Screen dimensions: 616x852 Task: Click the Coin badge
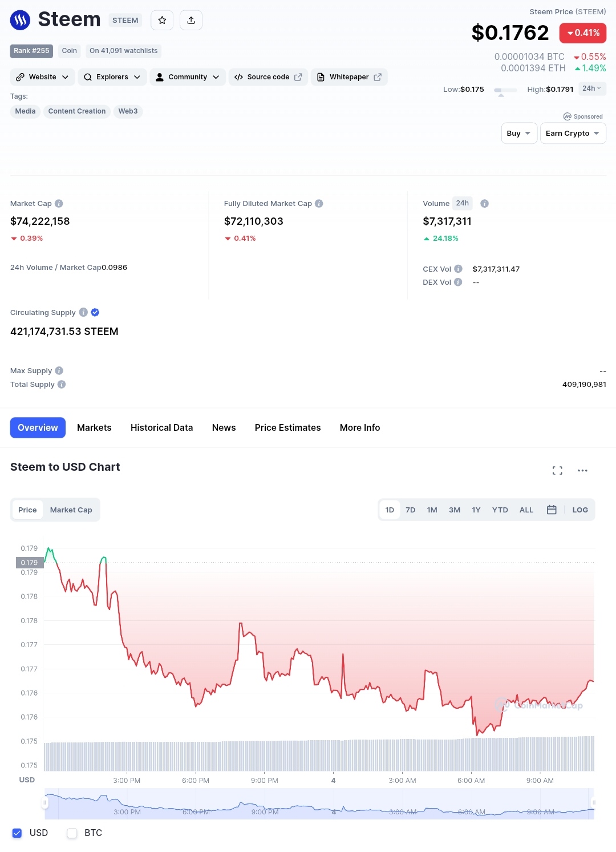(70, 51)
